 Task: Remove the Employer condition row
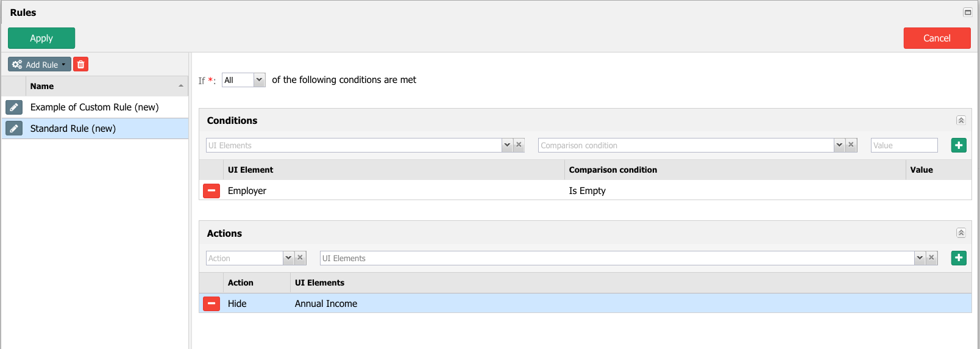point(211,191)
